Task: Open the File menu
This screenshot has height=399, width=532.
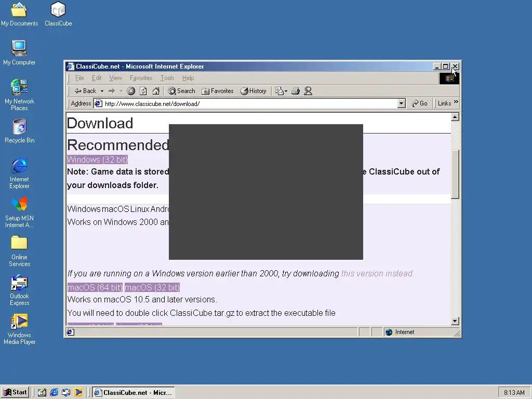Action: pos(79,78)
